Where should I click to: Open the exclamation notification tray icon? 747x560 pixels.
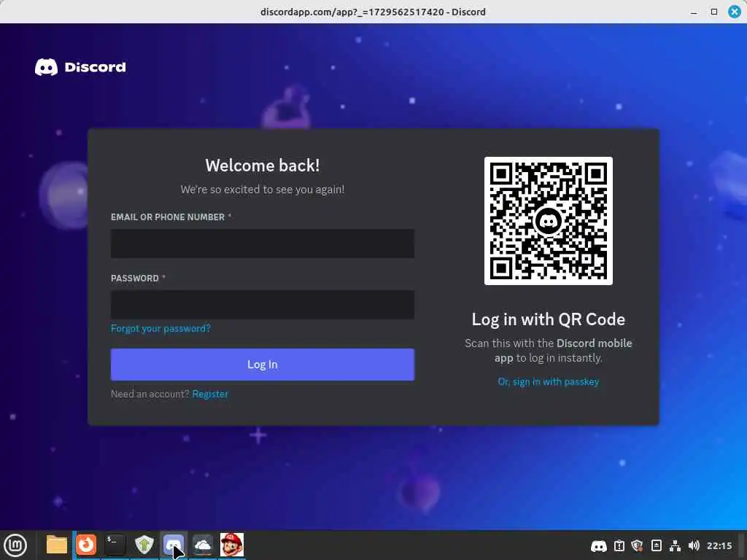tap(619, 545)
